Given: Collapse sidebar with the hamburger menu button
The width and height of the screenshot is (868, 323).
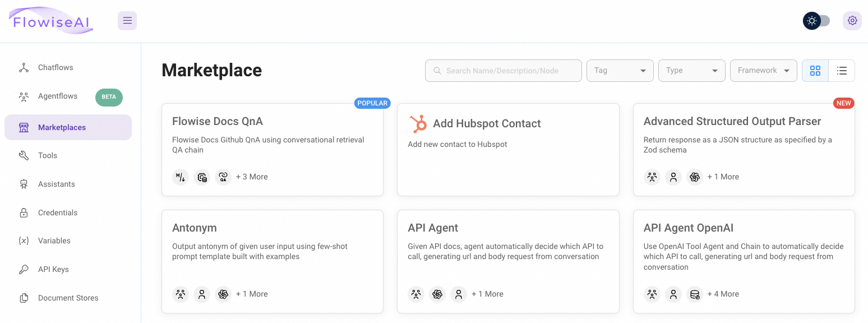Looking at the screenshot, I should (x=127, y=21).
